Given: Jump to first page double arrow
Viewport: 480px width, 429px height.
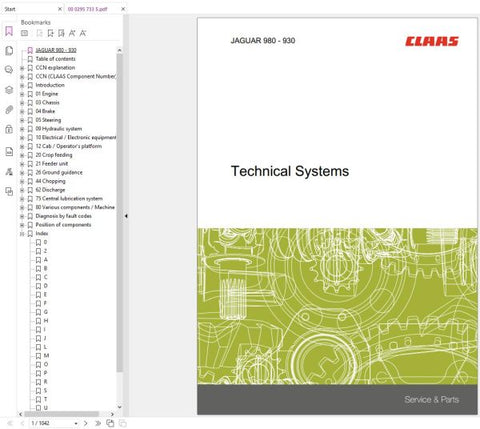Looking at the screenshot, I should [10, 423].
